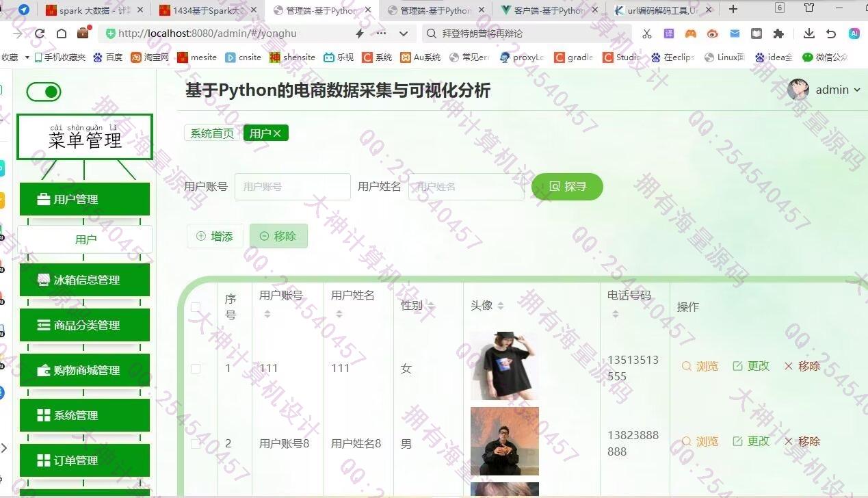The height and width of the screenshot is (498, 868).
Task: Check the row 2 checkbox for 用户账号8
Action: (196, 443)
